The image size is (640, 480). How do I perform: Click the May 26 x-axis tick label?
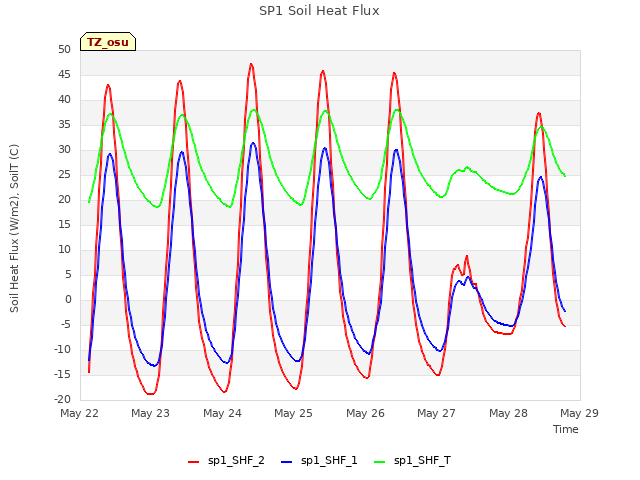pos(365,413)
